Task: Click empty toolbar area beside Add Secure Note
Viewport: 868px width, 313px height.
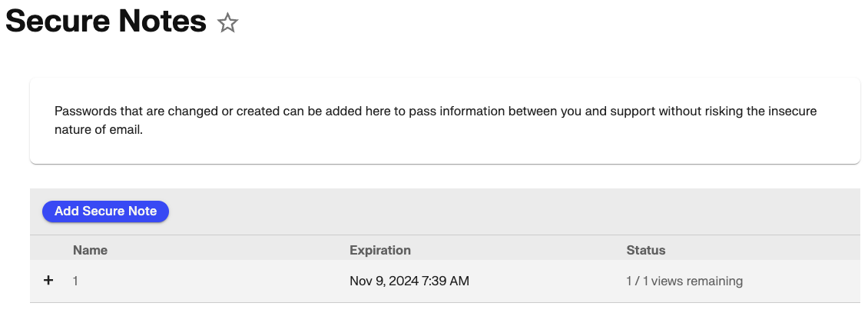Action: [x=461, y=211]
